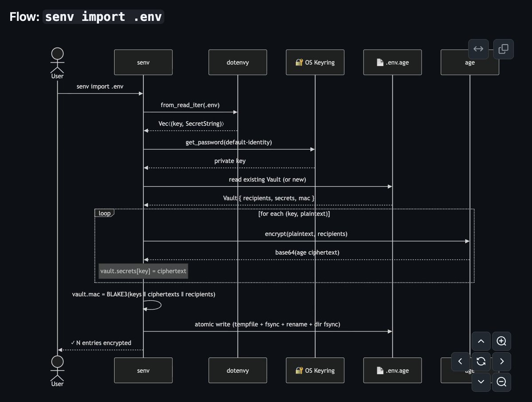This screenshot has width=532, height=402.
Task: Click the copy diagram icon
Action: click(x=504, y=49)
